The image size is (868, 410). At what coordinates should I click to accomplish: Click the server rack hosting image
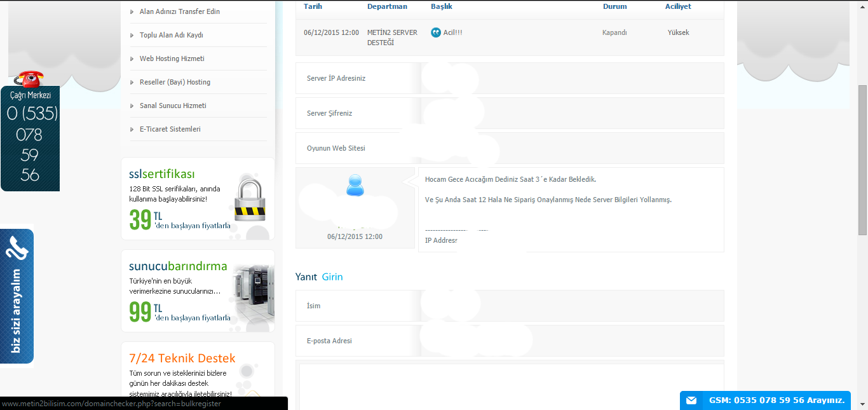point(254,297)
